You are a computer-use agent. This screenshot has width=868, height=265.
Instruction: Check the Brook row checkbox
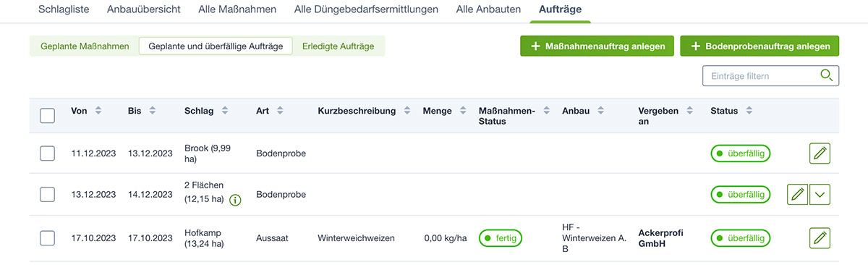pos(47,153)
